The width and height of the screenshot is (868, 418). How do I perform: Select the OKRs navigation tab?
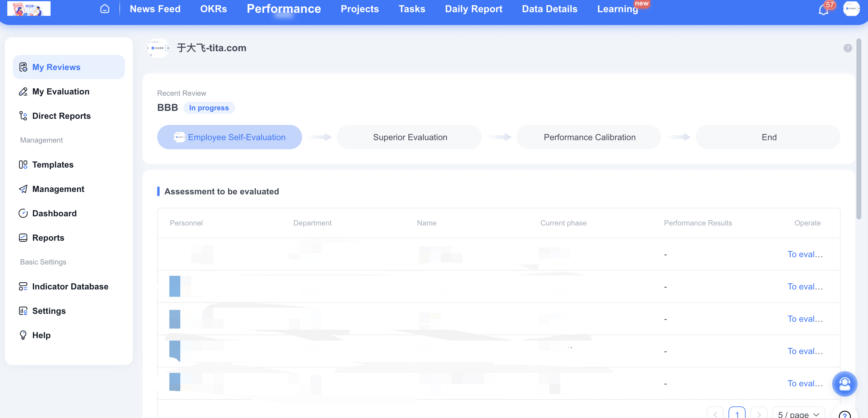tap(214, 8)
